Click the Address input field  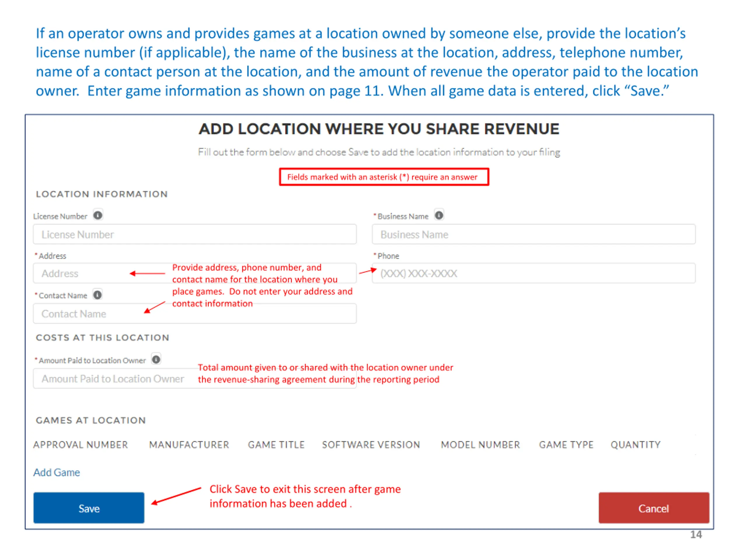click(x=195, y=273)
